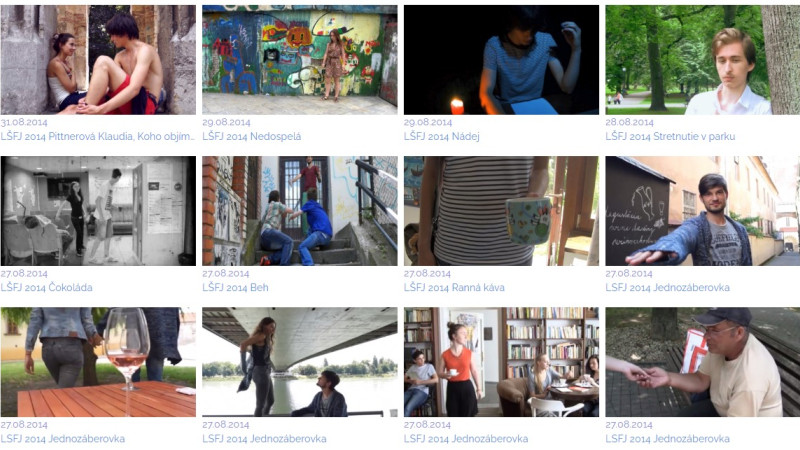Open the library café scene thumbnail
Viewport: 800px width, 450px height.
501,362
